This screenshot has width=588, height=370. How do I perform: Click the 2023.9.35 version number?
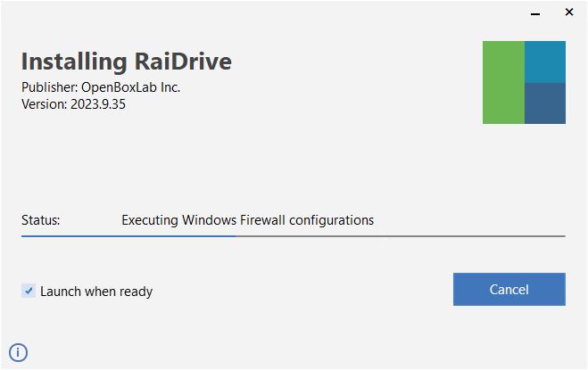point(98,104)
